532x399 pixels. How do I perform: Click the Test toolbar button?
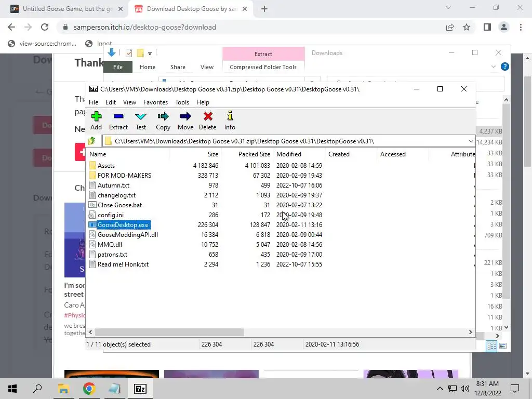tap(141, 121)
